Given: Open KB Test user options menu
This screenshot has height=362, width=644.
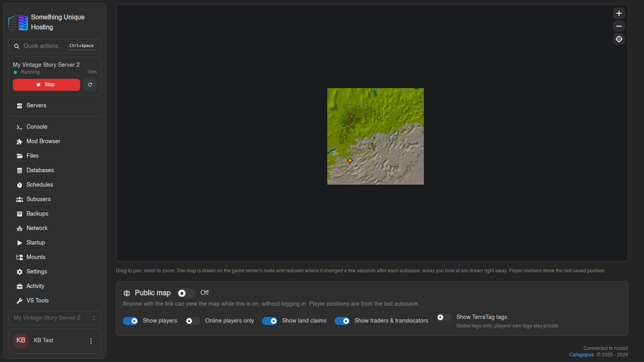Looking at the screenshot, I should (91, 341).
